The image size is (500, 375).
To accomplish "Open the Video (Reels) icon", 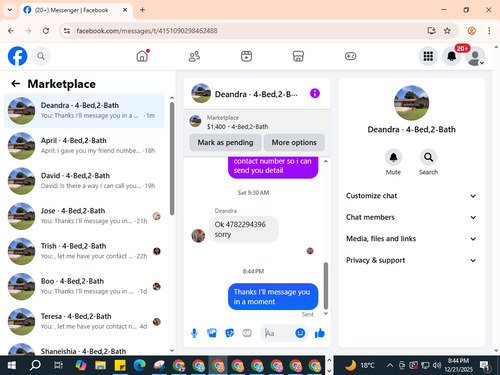I will pos(246,56).
